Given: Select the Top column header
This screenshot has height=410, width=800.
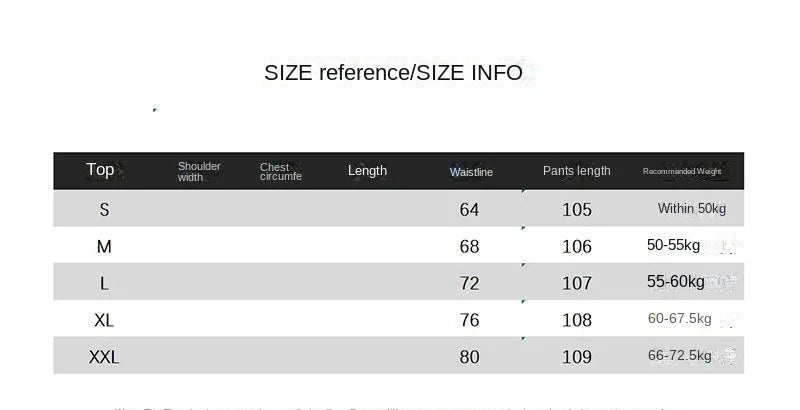Looking at the screenshot, I should [100, 170].
